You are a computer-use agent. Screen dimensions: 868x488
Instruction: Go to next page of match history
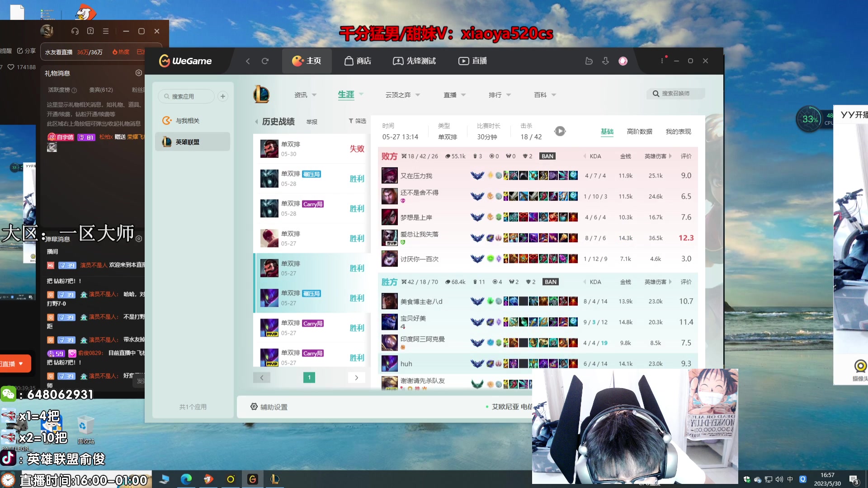coord(356,377)
